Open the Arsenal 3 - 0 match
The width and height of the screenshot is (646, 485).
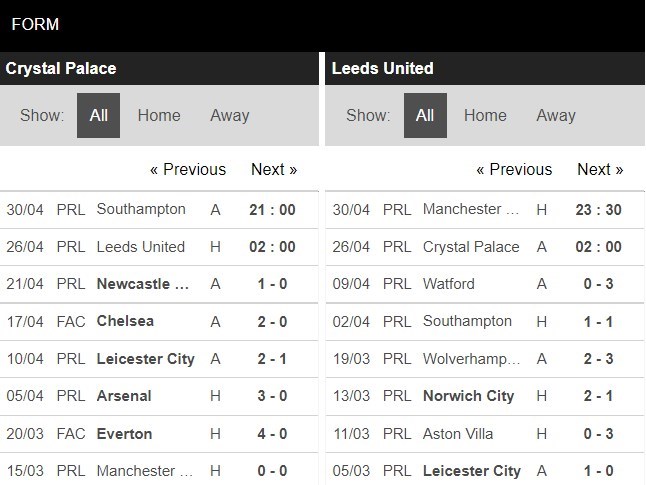(125, 396)
